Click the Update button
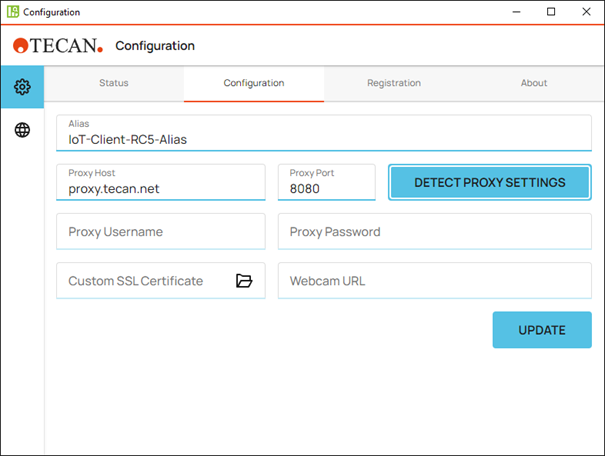605x456 pixels. [541, 330]
